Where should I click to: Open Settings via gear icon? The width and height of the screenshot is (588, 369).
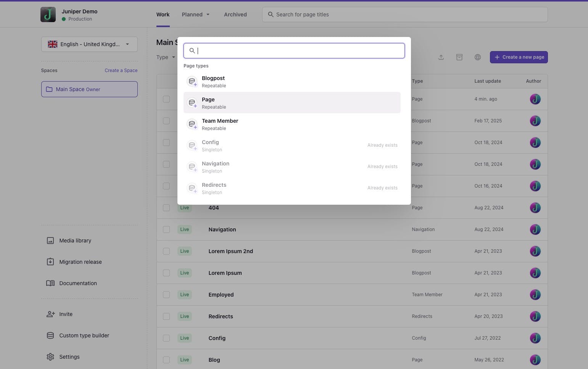pyautogui.click(x=50, y=357)
